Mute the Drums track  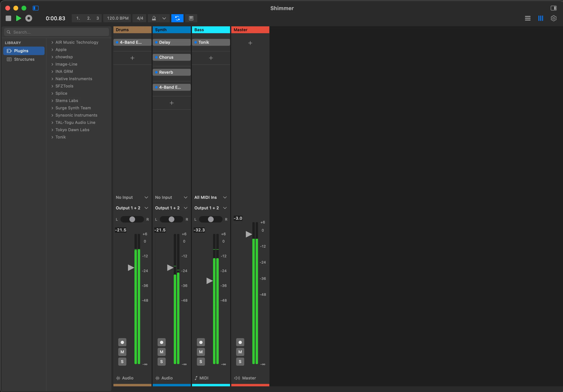[x=122, y=352]
